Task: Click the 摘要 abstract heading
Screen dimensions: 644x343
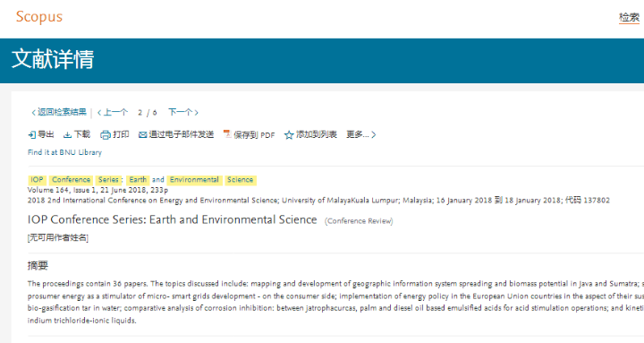Action: pos(38,266)
